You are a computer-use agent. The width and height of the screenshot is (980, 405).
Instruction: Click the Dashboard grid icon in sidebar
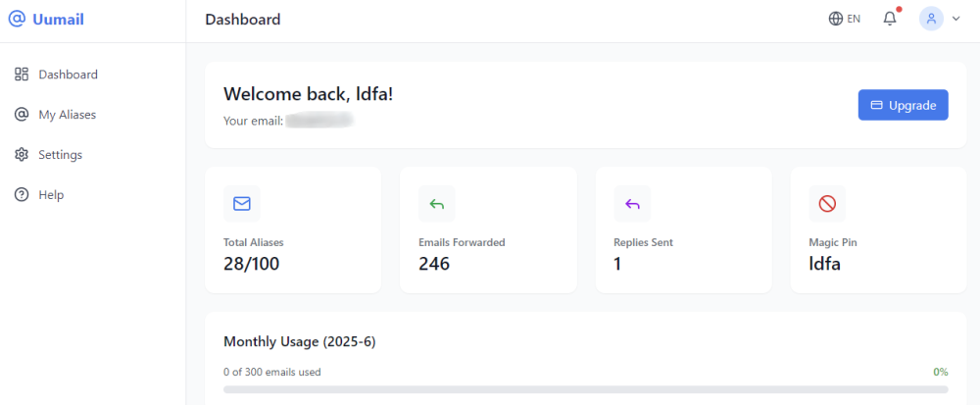pyautogui.click(x=22, y=75)
